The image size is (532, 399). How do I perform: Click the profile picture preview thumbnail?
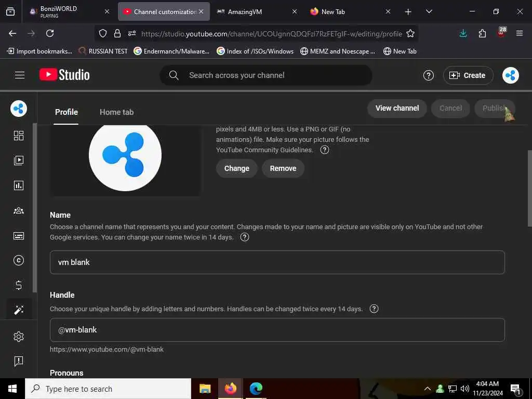point(125,155)
